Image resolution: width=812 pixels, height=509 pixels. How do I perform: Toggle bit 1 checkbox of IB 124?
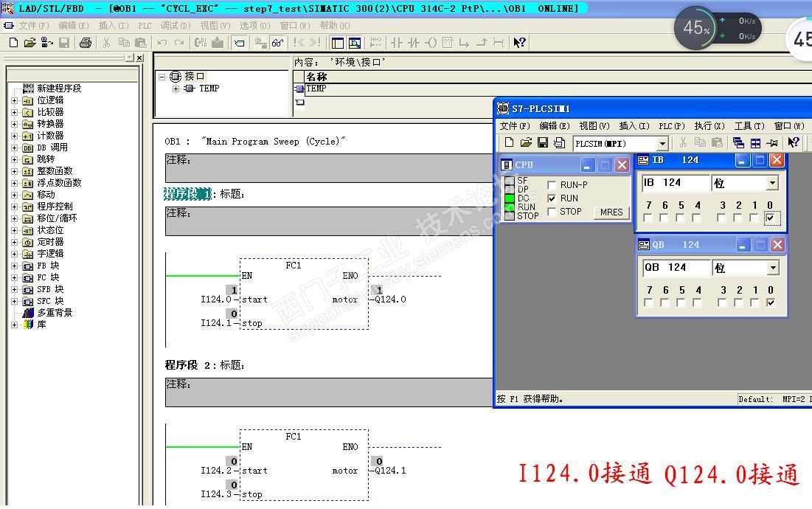(754, 218)
